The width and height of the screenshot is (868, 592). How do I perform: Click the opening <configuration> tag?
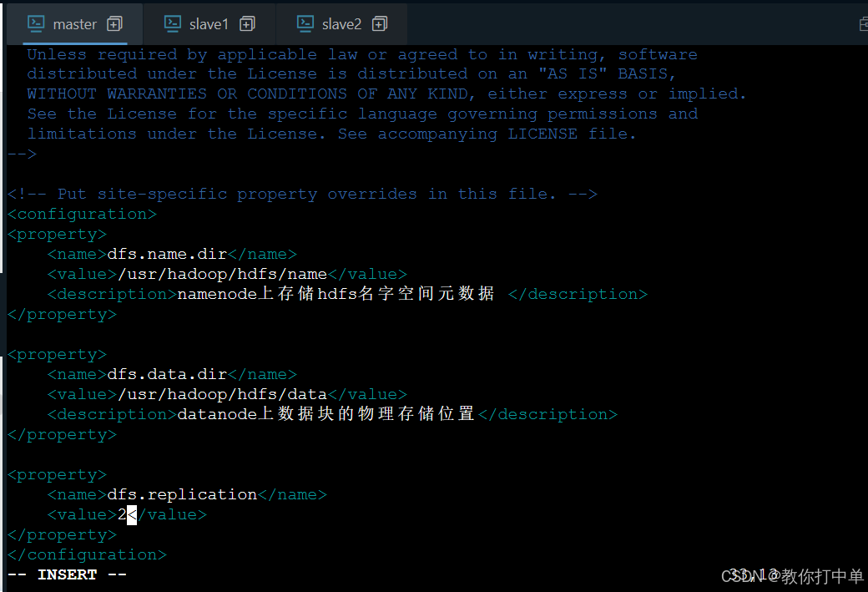click(x=83, y=215)
